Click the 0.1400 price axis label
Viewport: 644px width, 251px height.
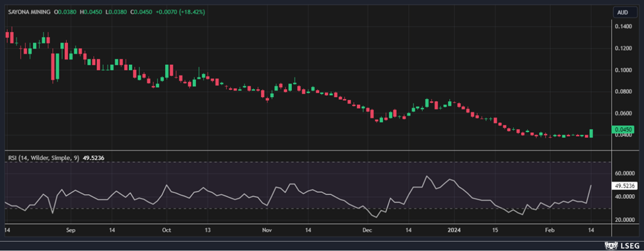623,26
